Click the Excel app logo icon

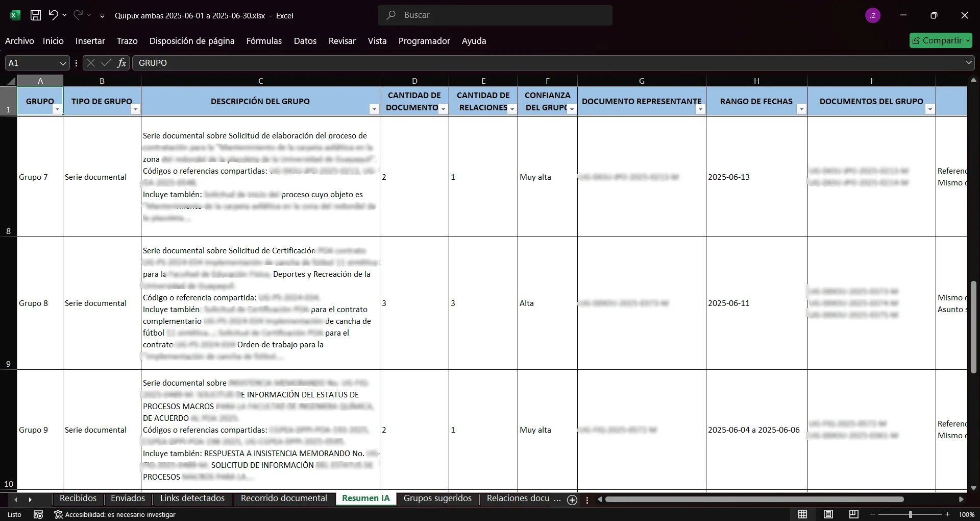click(x=15, y=15)
